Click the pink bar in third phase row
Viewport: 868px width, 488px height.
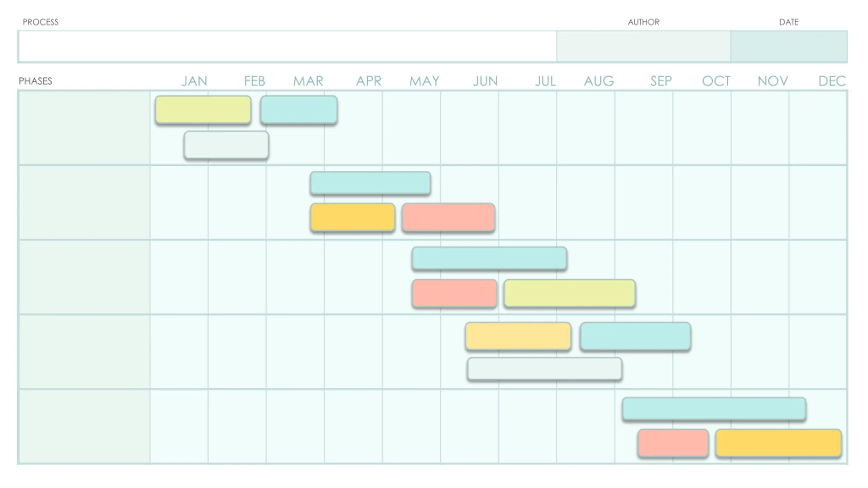pos(454,293)
